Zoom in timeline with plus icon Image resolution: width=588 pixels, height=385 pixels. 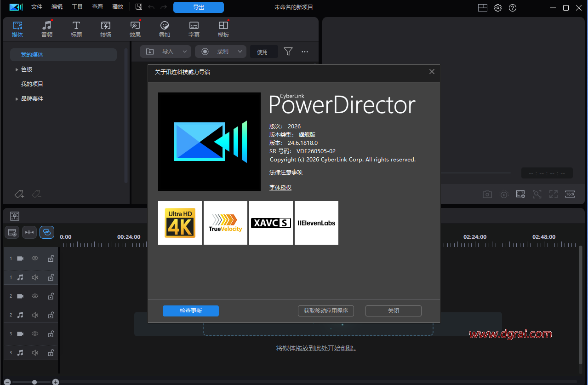click(x=56, y=382)
